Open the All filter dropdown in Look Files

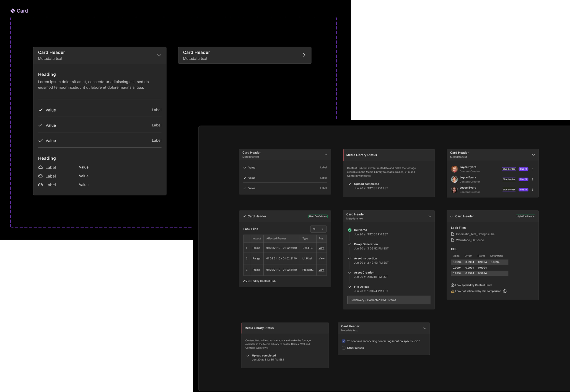pos(318,229)
